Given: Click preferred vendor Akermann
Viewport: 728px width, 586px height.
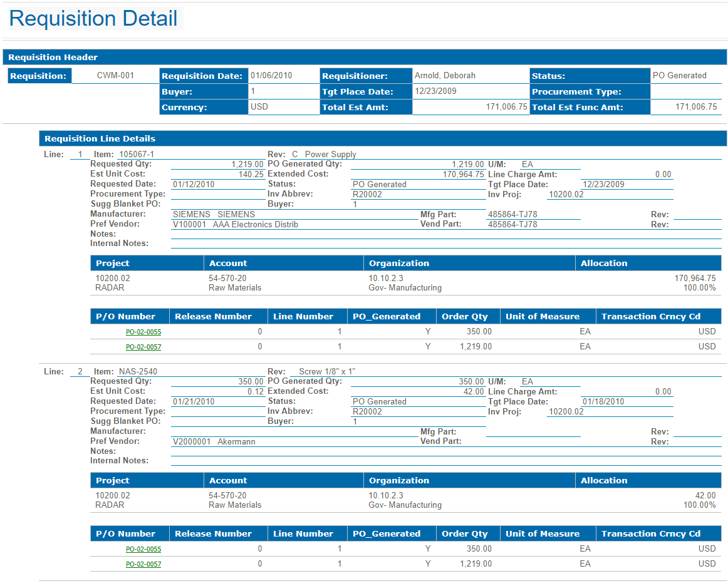Looking at the screenshot, I should 236,441.
